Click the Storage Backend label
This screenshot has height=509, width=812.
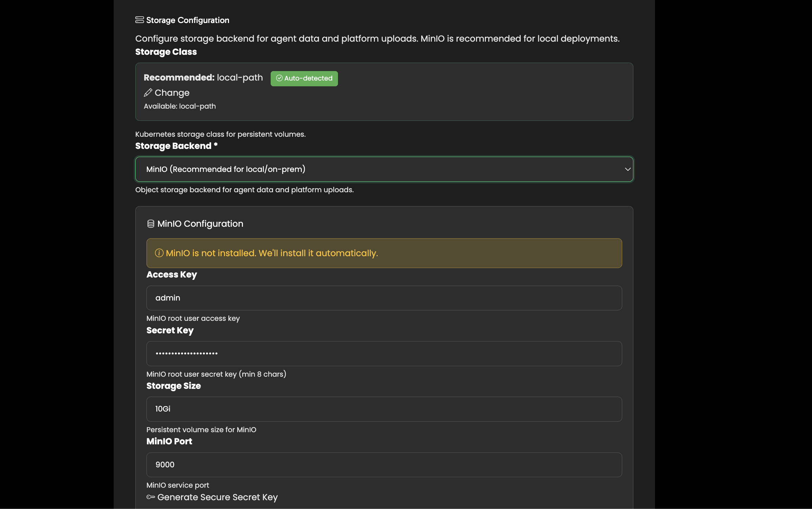point(173,146)
